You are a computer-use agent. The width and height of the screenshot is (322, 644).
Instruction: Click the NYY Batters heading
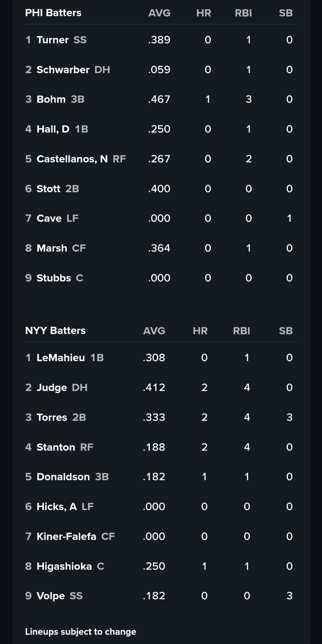pos(55,331)
